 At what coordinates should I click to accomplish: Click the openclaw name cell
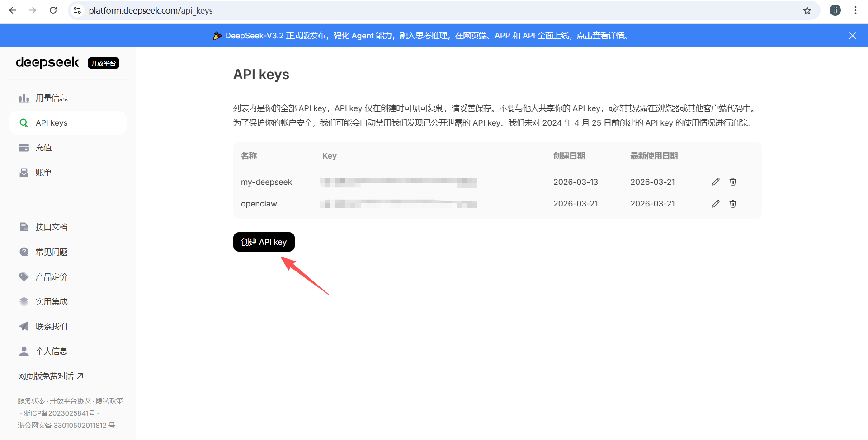pos(259,204)
